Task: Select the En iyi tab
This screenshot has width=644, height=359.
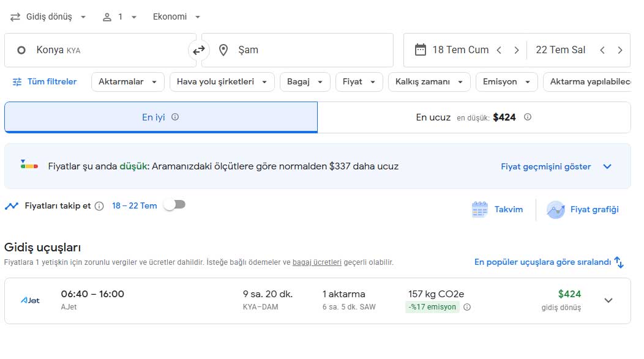Action: (161, 117)
